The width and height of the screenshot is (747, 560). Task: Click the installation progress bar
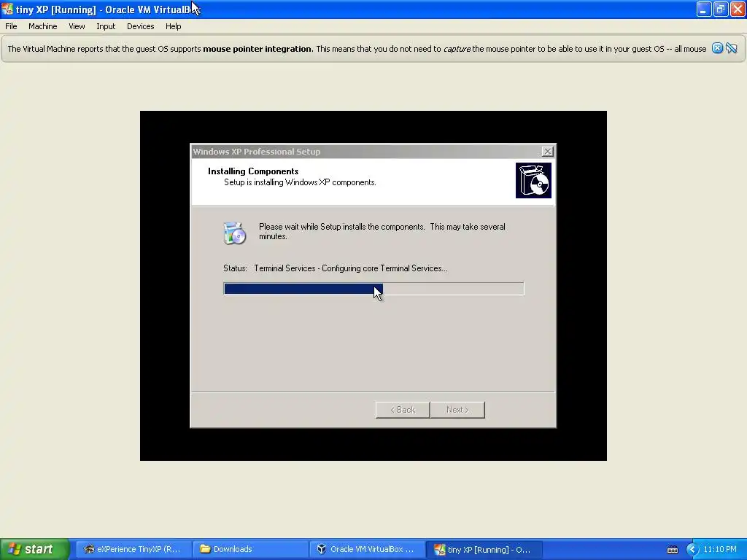pos(373,289)
